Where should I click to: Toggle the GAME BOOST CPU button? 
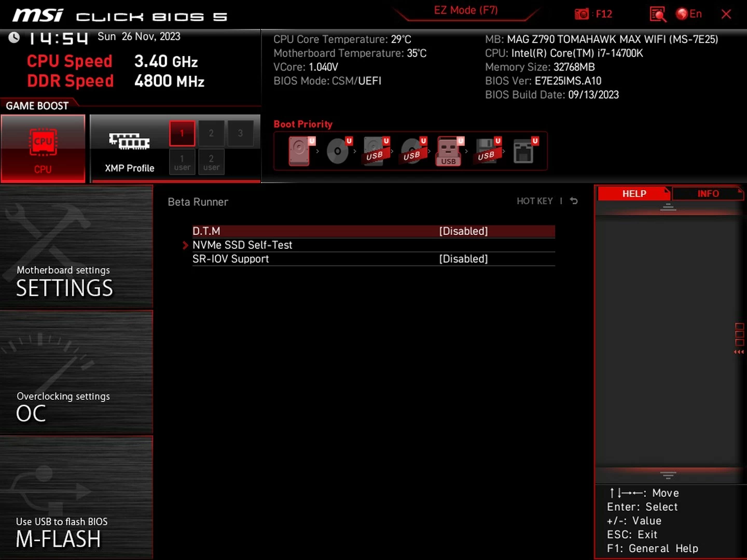43,149
